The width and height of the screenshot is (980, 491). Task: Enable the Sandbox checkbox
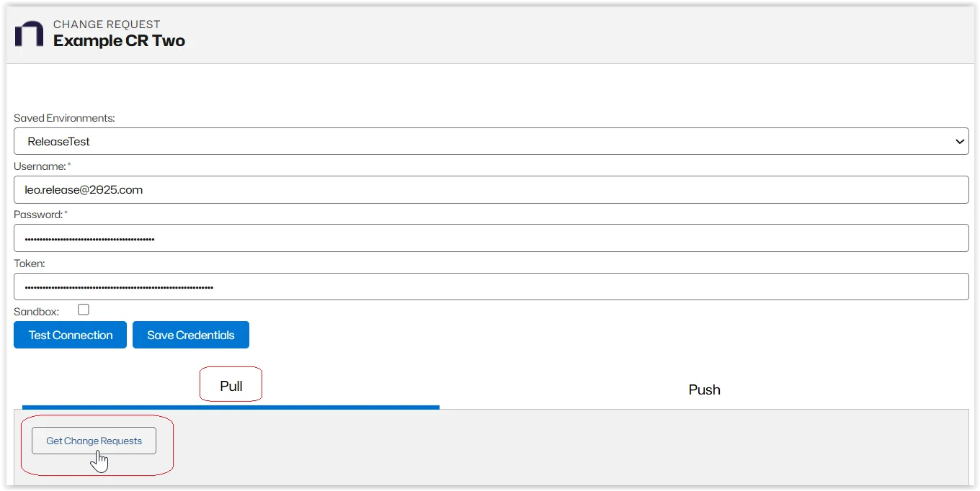[x=84, y=310]
